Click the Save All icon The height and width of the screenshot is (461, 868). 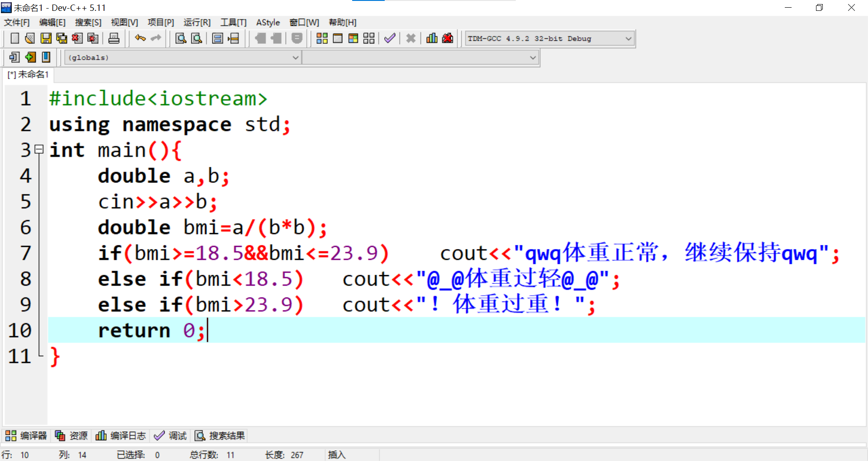pyautogui.click(x=61, y=38)
